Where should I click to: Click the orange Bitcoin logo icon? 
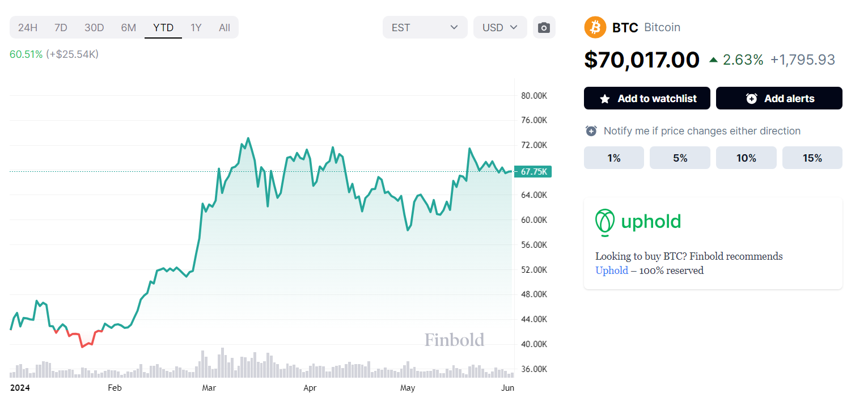tap(595, 27)
